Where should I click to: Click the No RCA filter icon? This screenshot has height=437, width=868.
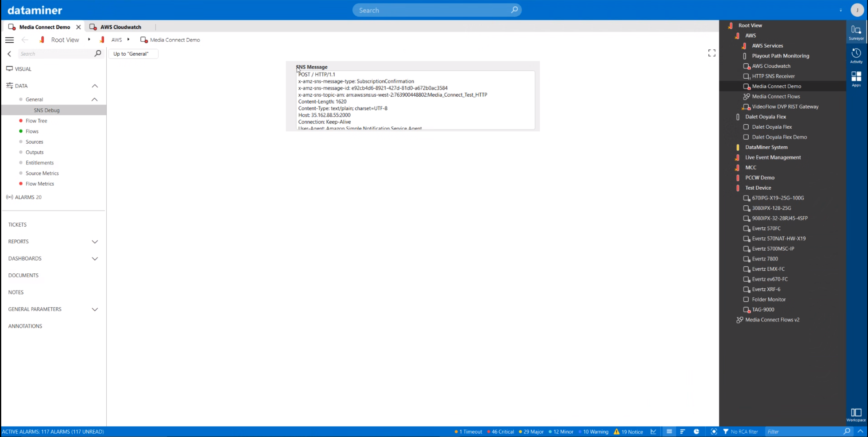tap(726, 431)
